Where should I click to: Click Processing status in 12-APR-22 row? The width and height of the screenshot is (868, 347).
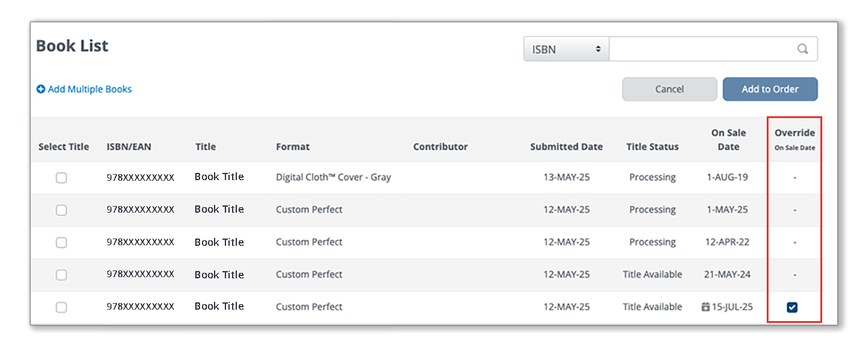tap(653, 242)
